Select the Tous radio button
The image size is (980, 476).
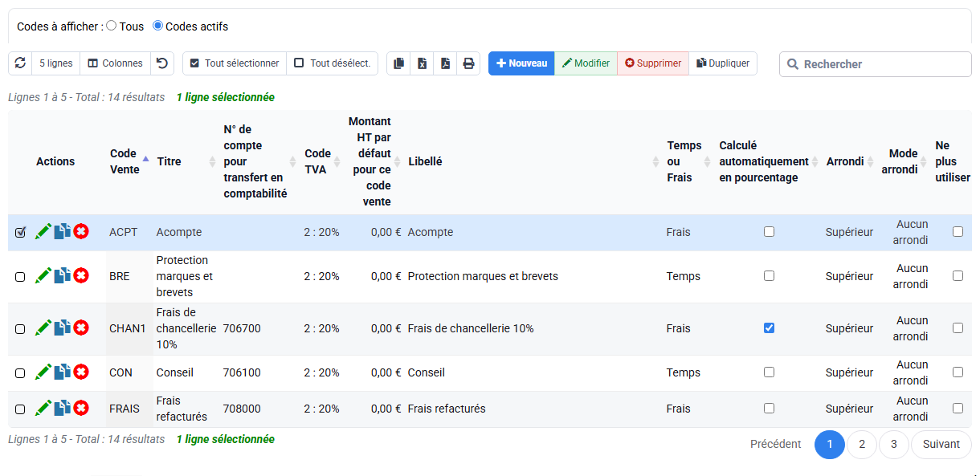[112, 26]
